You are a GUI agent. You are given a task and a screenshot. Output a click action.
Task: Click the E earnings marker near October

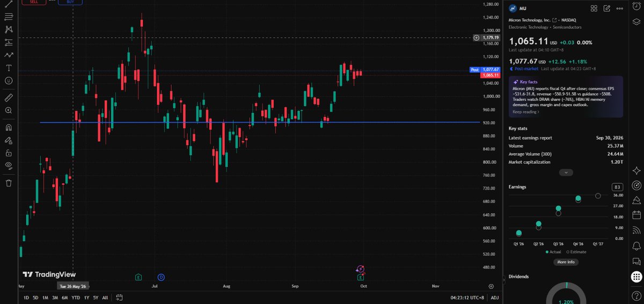(x=361, y=277)
